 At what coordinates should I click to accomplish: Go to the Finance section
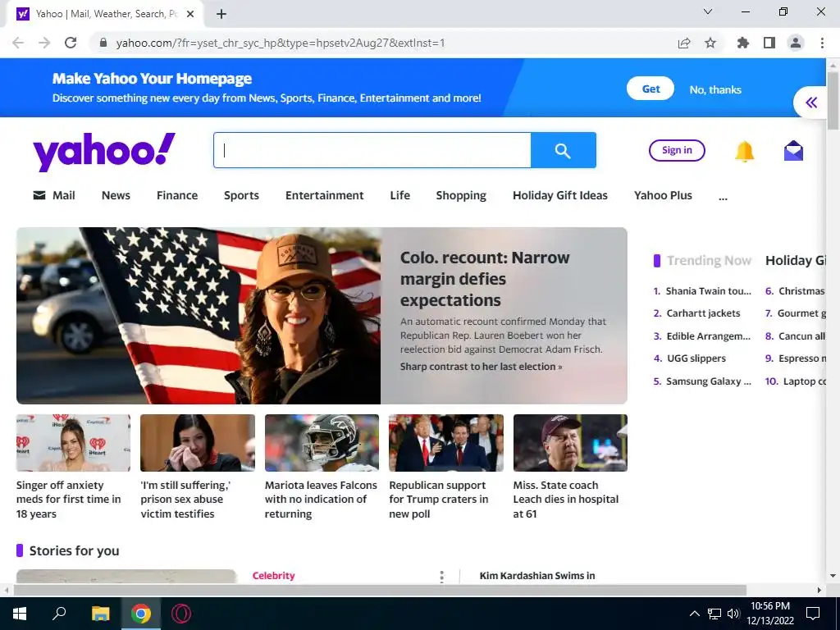[177, 195]
